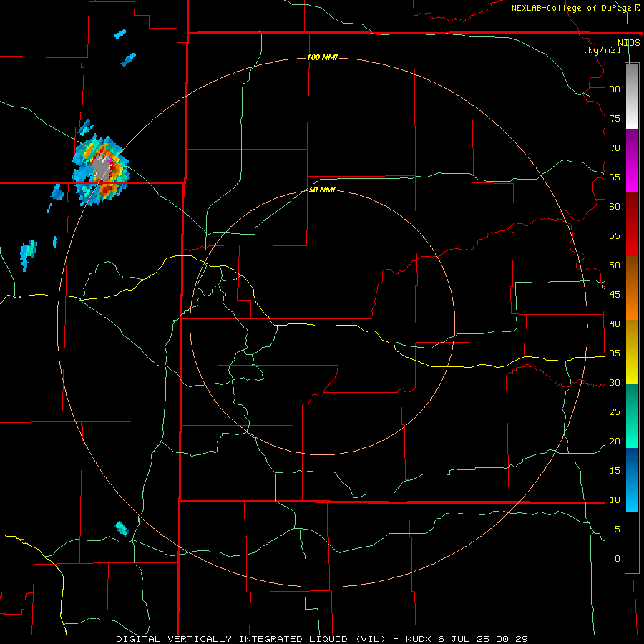Click the 0 value on the color scale
The image size is (644, 644).
618,559
